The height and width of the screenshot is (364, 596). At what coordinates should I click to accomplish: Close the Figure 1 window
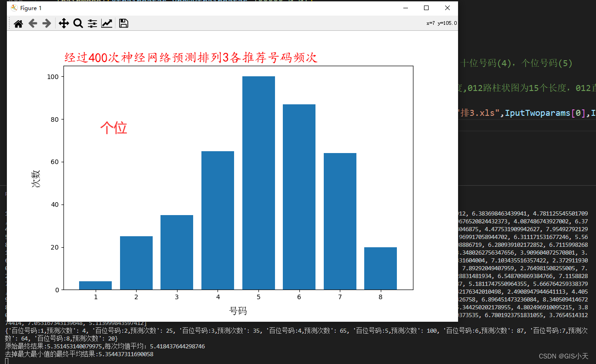(447, 8)
